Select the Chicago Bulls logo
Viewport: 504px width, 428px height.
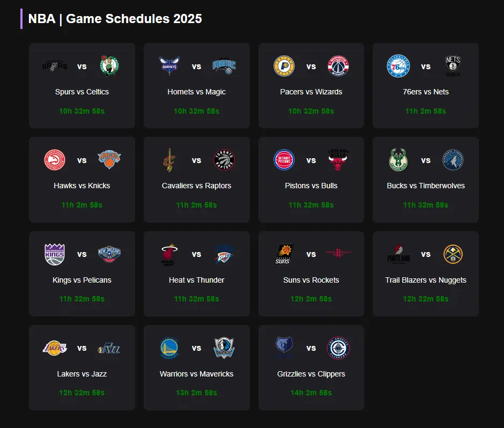(338, 160)
